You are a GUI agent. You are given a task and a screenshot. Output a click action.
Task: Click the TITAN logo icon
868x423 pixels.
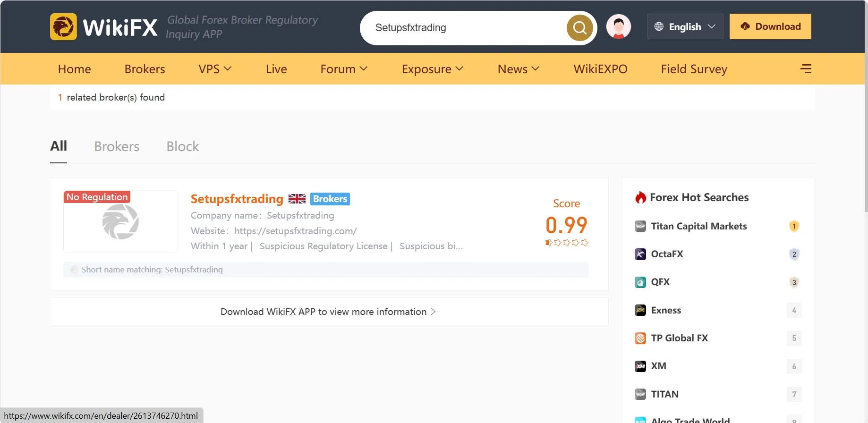640,394
